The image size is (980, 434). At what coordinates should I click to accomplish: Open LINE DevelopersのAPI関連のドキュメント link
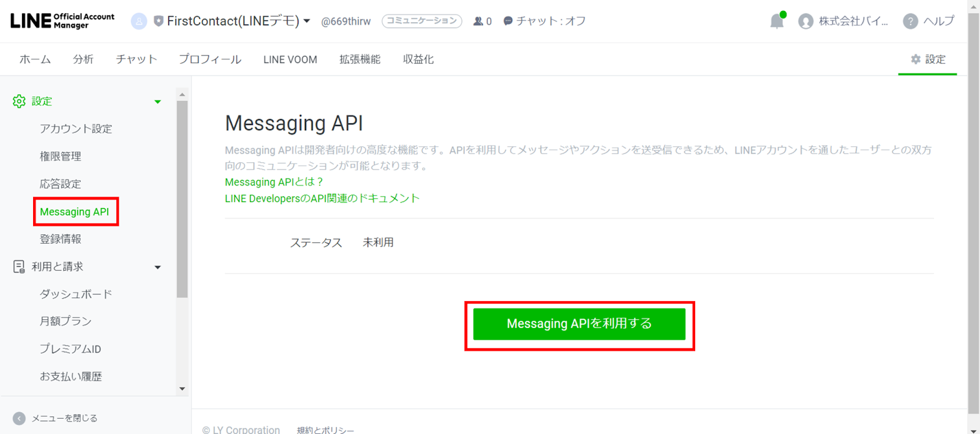(x=322, y=198)
